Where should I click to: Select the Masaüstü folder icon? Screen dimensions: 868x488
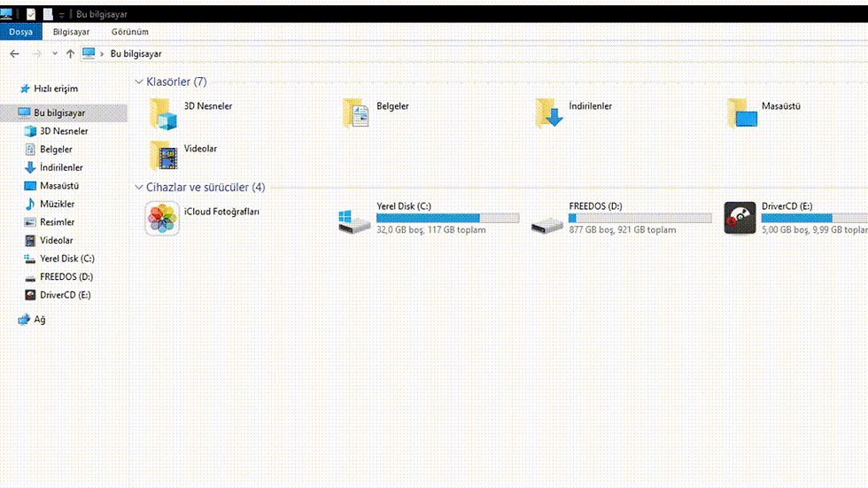point(742,113)
